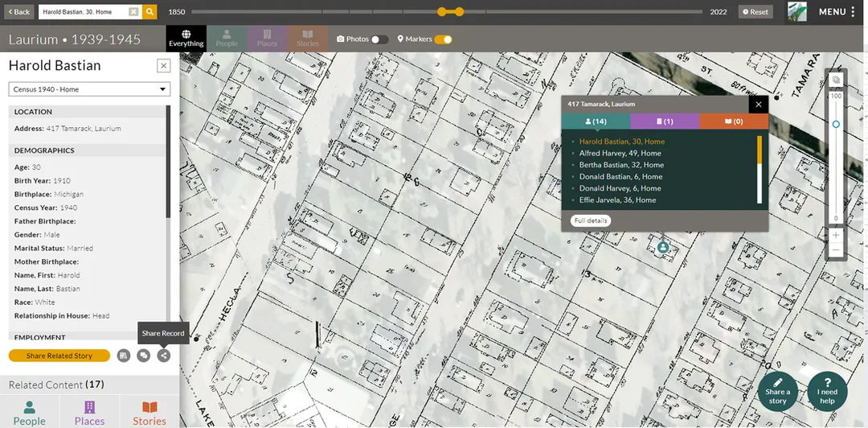
Task: Click the orange search magnifier button
Action: point(149,11)
